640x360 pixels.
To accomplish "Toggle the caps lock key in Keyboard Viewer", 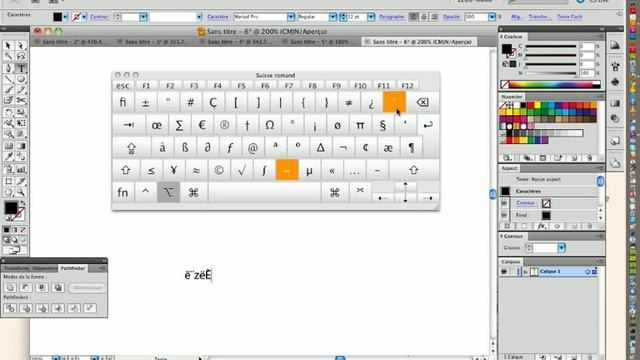I will click(x=131, y=148).
